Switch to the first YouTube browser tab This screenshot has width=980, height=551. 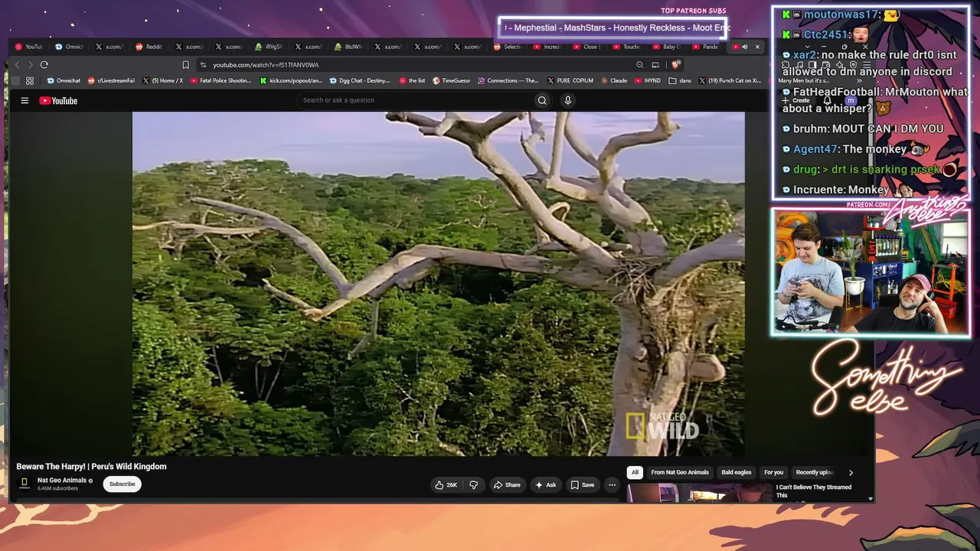(30, 47)
